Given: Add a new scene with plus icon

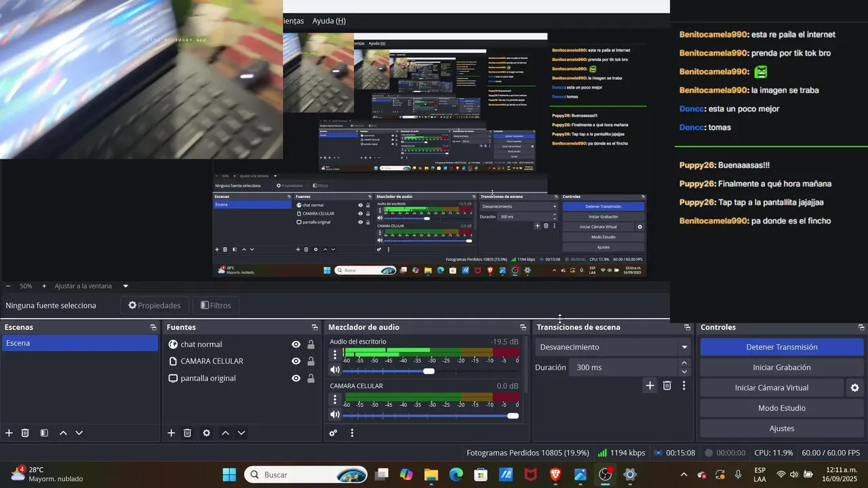Looking at the screenshot, I should 9,433.
